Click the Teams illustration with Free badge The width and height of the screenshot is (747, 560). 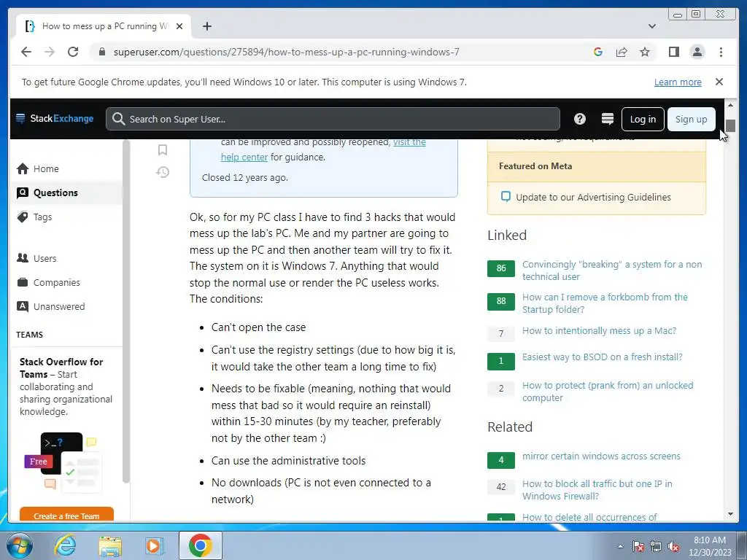63,462
